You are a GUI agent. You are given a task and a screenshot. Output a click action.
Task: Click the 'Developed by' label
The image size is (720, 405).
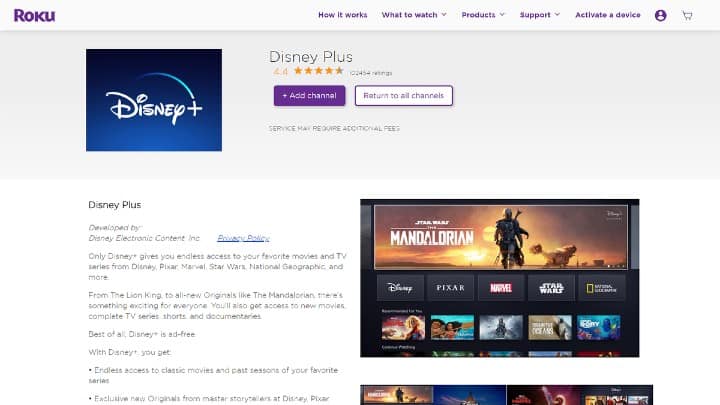[x=115, y=227]
